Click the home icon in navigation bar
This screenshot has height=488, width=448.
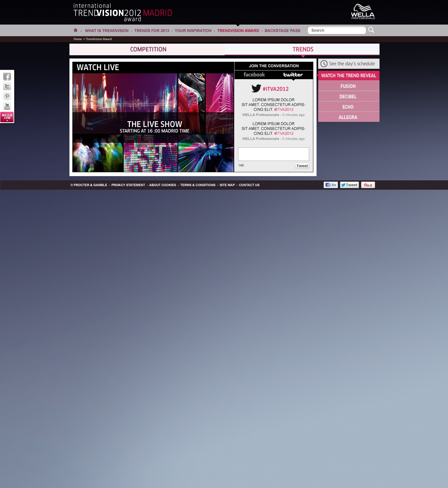coord(76,30)
